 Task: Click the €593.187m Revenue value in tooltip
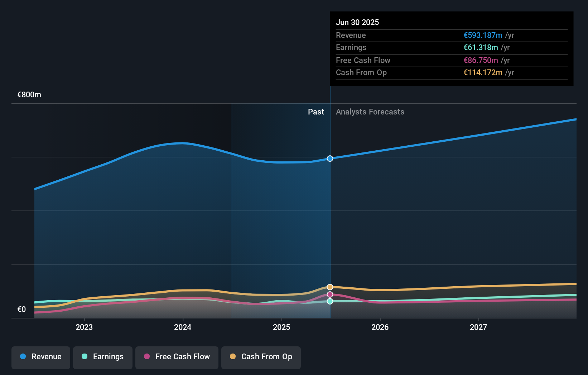(x=483, y=35)
